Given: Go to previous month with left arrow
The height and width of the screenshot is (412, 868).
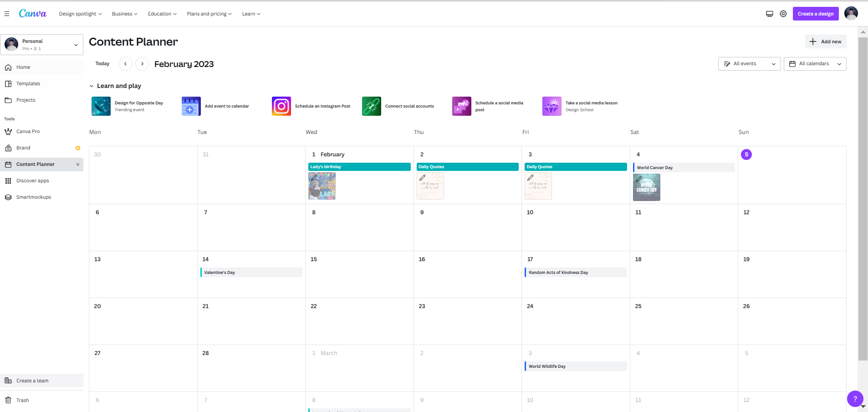Looking at the screenshot, I should [x=126, y=64].
